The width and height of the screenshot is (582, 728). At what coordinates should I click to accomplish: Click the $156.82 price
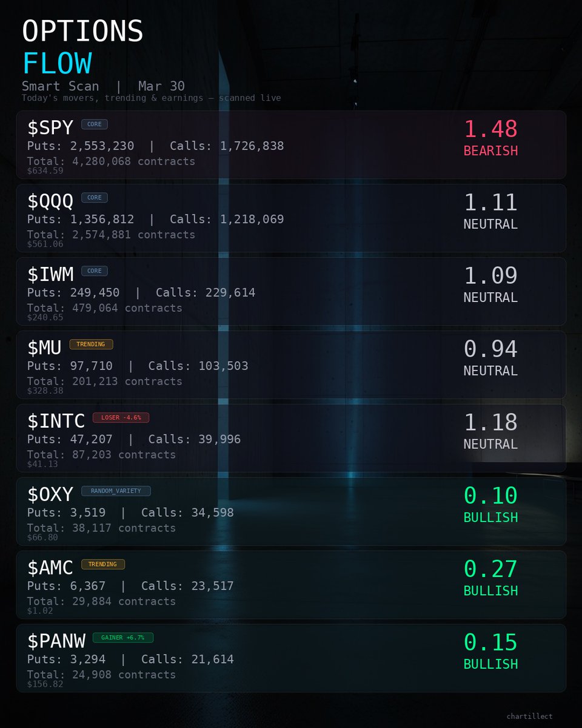[45, 684]
